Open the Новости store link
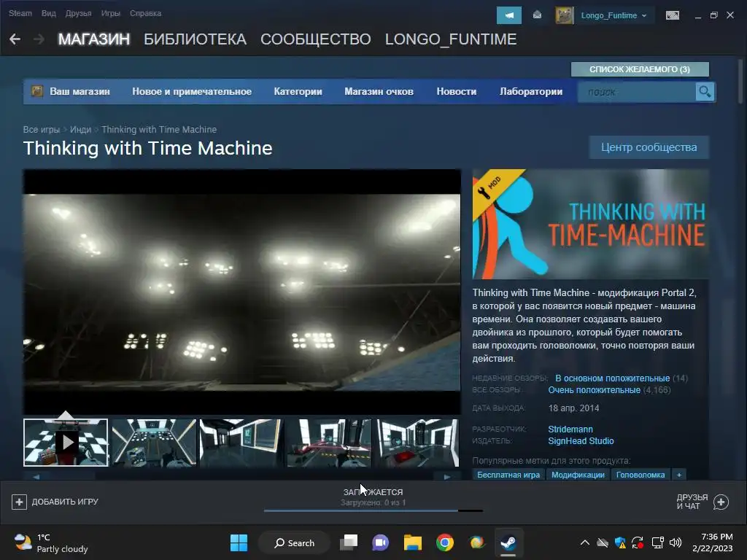 457,91
